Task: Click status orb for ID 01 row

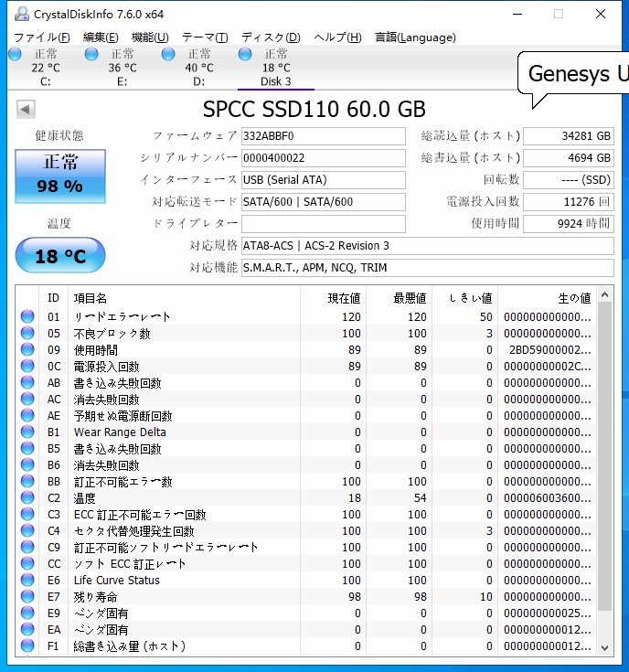Action: click(x=27, y=316)
